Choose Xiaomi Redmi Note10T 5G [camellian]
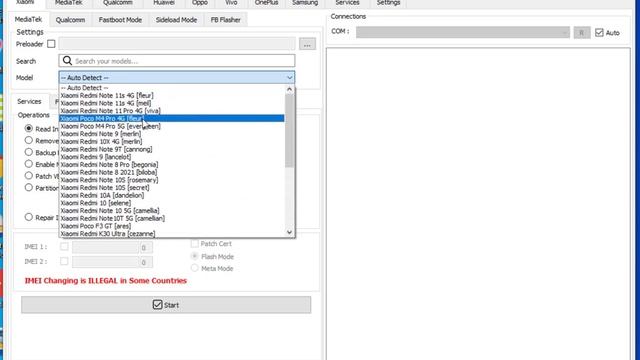Screen dimensions: 640x360 [x=172, y=218]
